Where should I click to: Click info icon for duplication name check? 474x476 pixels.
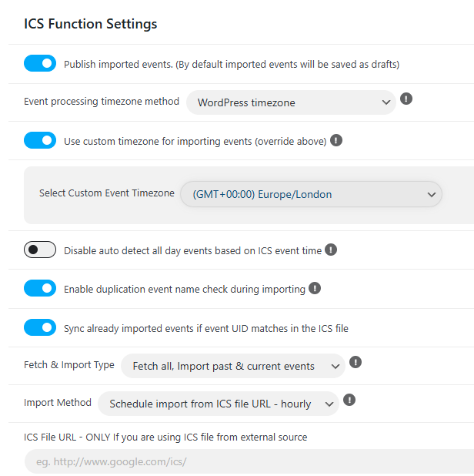click(x=315, y=288)
